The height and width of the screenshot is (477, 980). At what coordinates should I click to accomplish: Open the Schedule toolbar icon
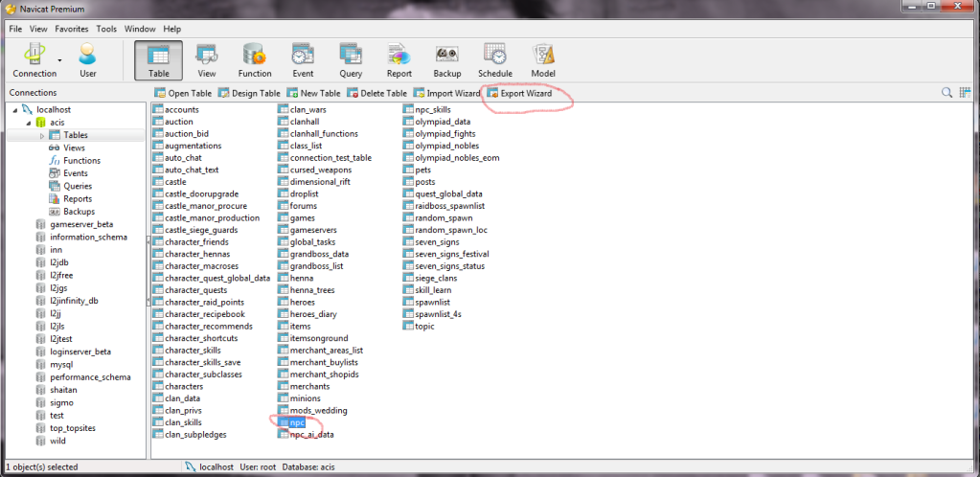pyautogui.click(x=494, y=59)
